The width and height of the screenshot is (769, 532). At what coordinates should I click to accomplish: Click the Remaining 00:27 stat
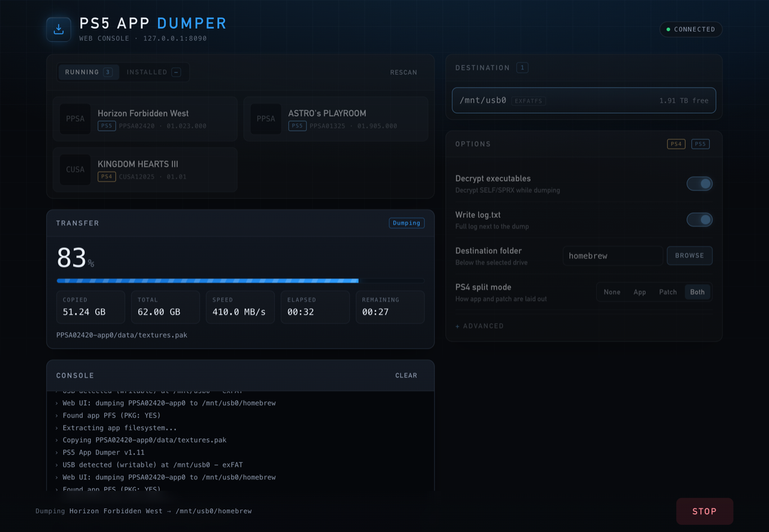[390, 307]
